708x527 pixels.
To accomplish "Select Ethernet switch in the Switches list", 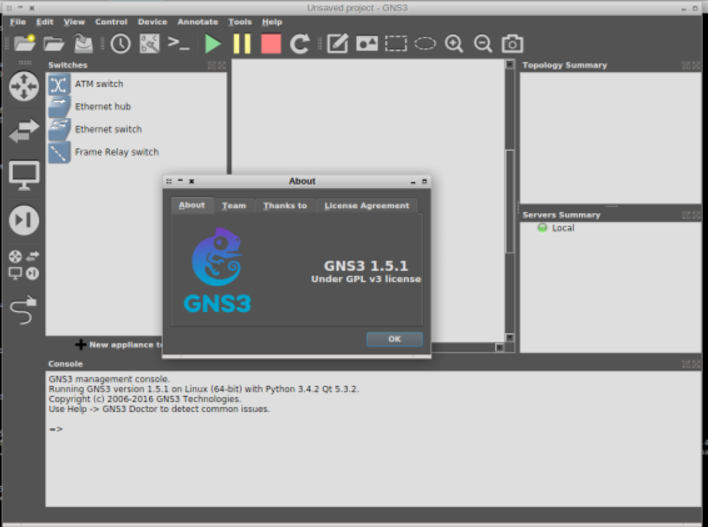I will click(x=108, y=129).
